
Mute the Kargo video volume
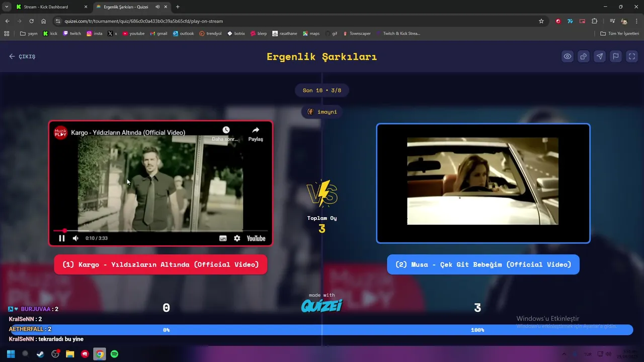75,238
